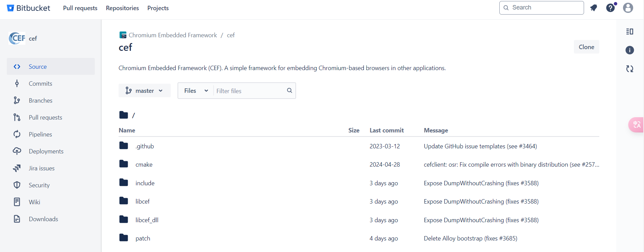Click cef repository name in sidebar
The image size is (644, 252).
[33, 39]
